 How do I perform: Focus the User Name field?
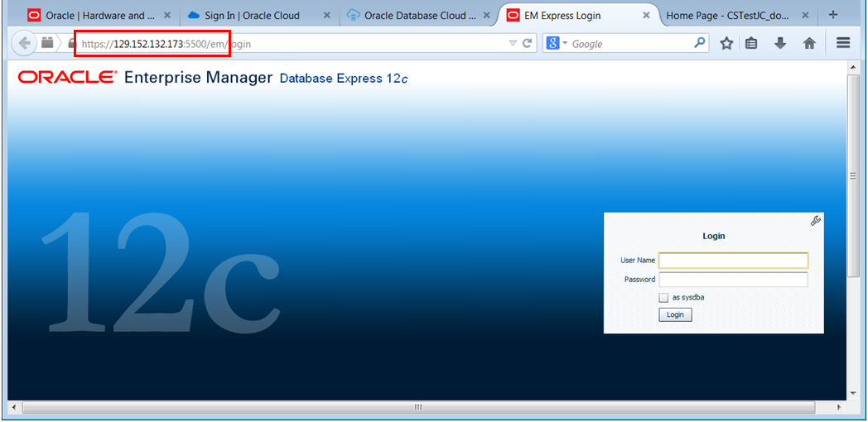pyautogui.click(x=733, y=260)
